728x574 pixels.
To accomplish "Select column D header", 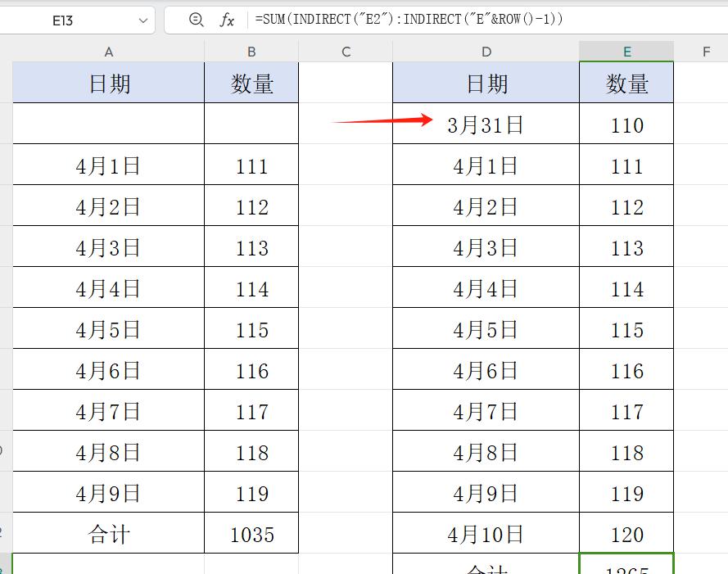I will pos(486,52).
